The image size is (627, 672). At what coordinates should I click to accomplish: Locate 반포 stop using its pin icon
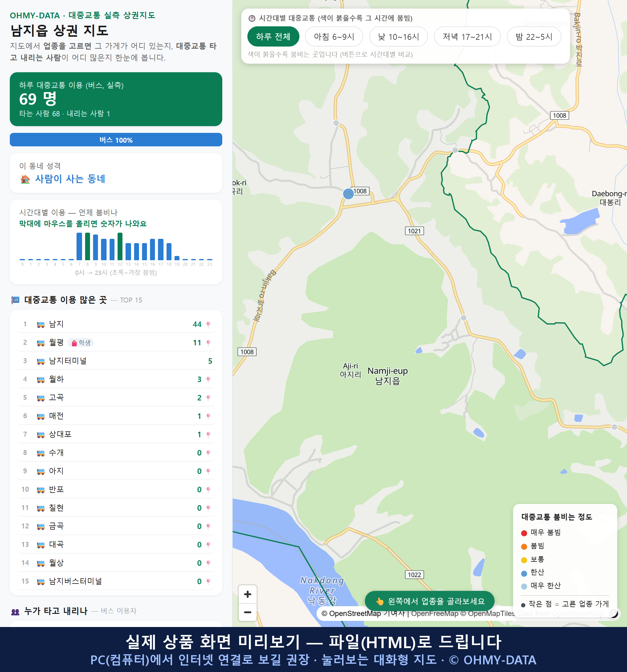[208, 490]
